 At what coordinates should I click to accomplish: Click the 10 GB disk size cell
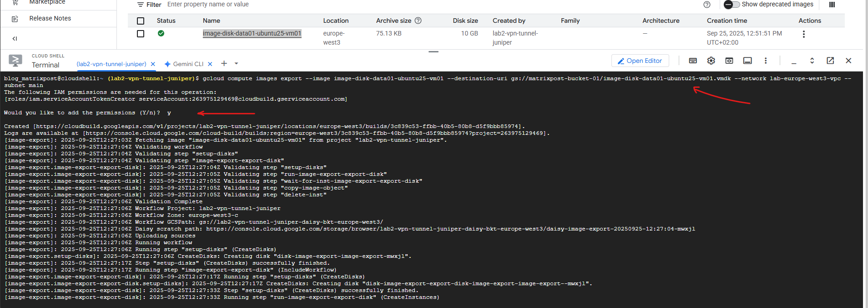[469, 33]
